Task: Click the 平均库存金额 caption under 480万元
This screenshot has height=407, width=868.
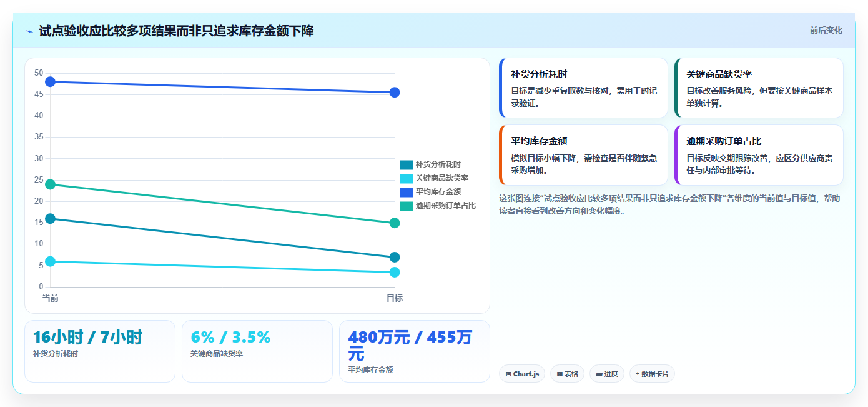Action: pos(370,370)
